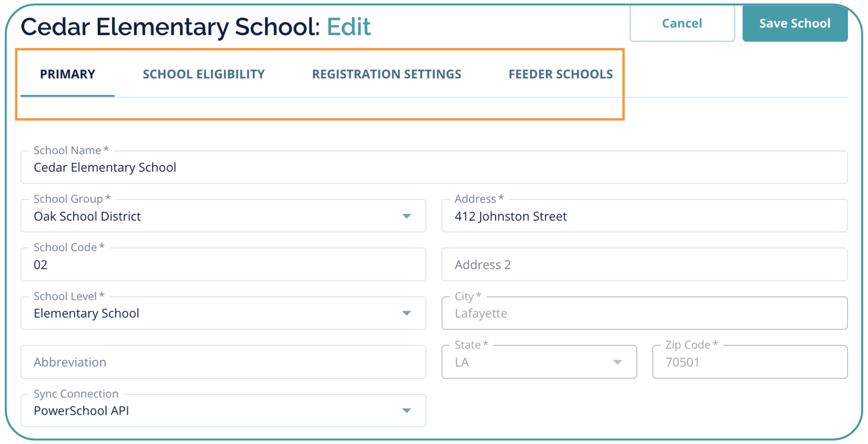Image resolution: width=868 pixels, height=444 pixels.
Task: Expand the School Level dropdown arrow
Action: pyautogui.click(x=407, y=313)
